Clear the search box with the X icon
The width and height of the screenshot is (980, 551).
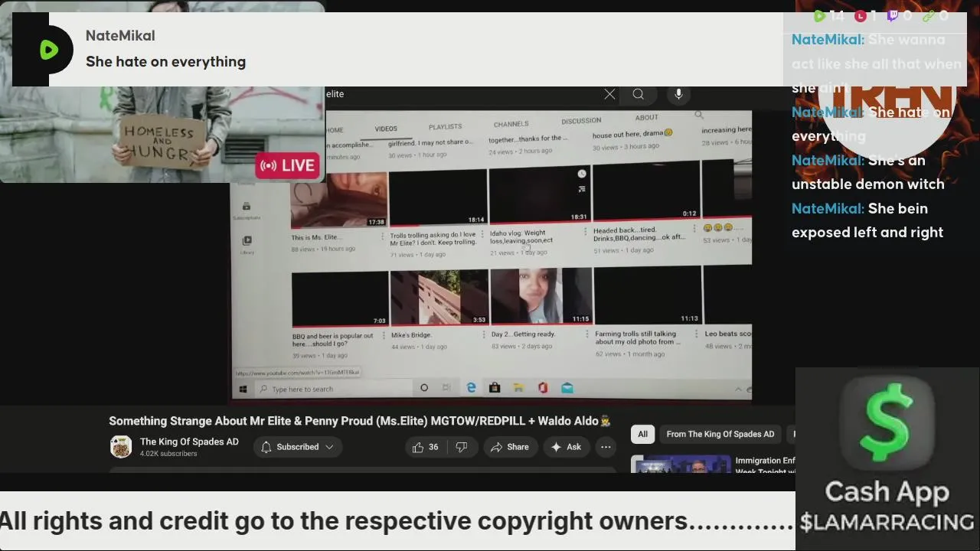point(609,94)
